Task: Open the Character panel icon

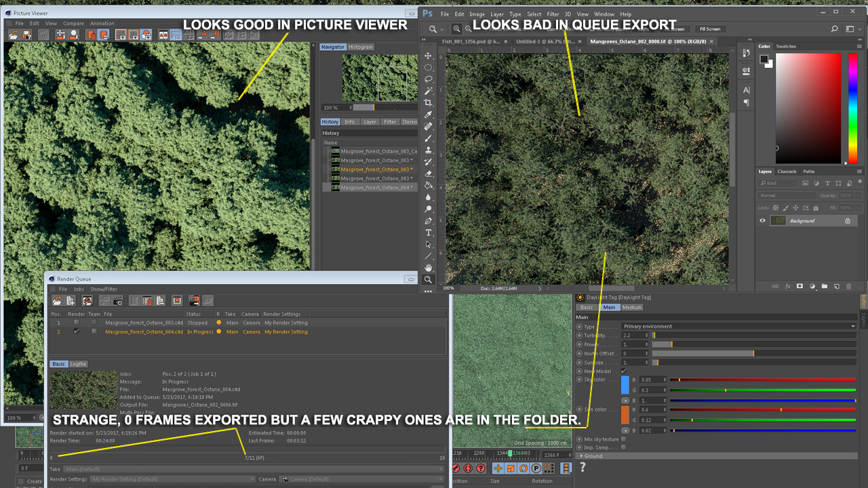Action: point(746,90)
